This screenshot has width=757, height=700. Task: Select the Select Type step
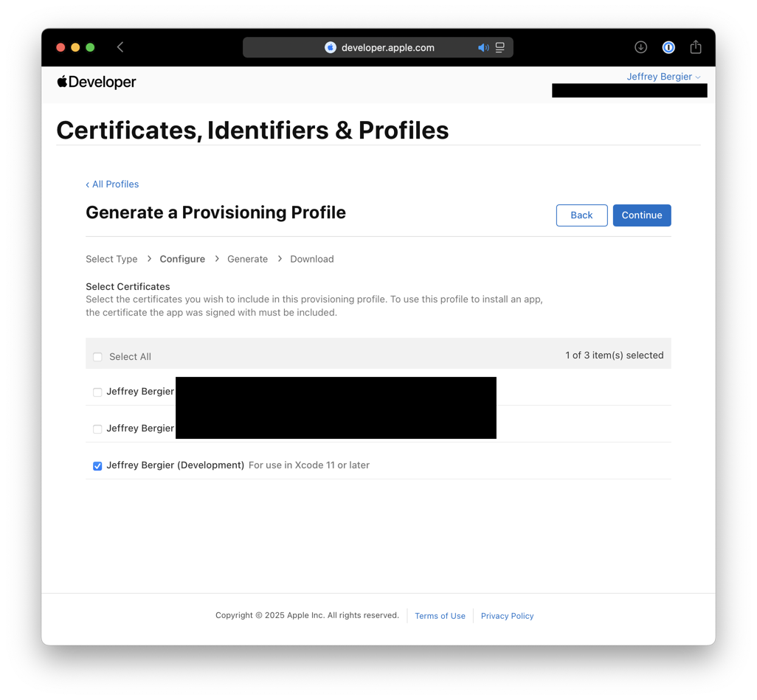(x=111, y=259)
